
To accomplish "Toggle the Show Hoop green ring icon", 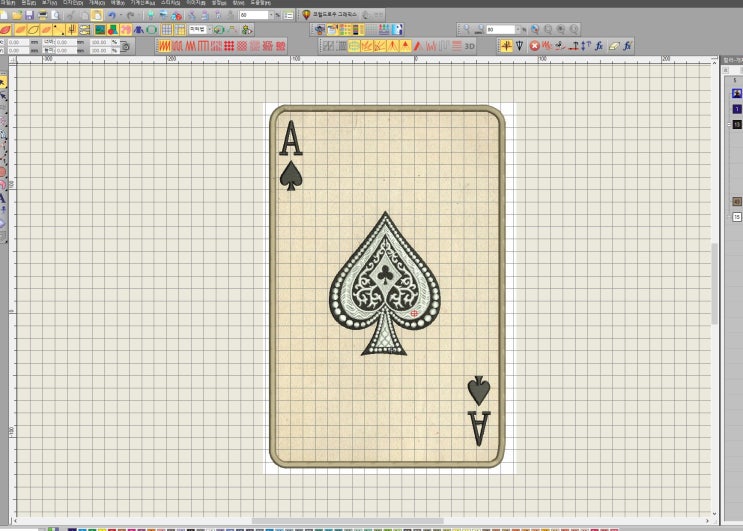I will tap(152, 30).
